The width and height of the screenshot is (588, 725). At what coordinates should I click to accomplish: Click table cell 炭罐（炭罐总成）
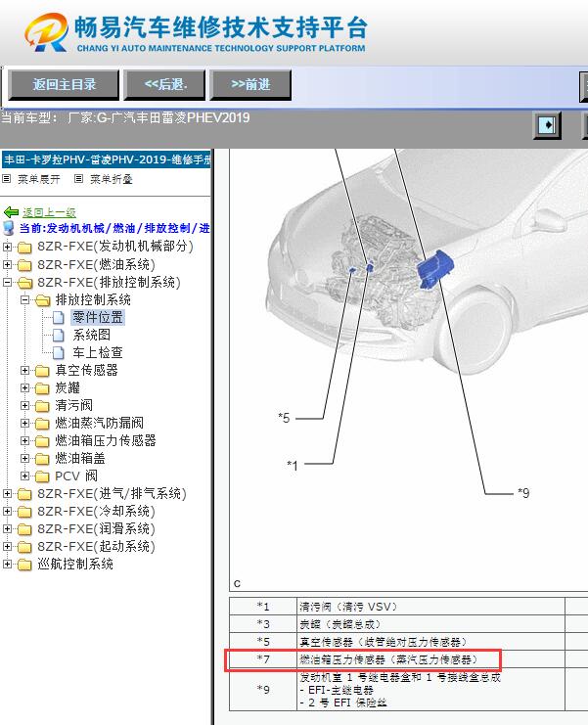(x=430, y=624)
